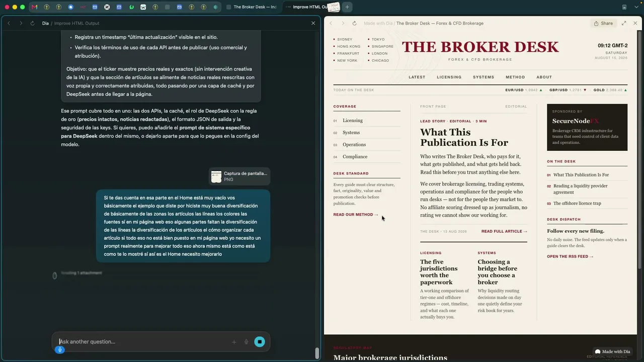
Task: Click the user message about the Home
Action: pos(183,226)
